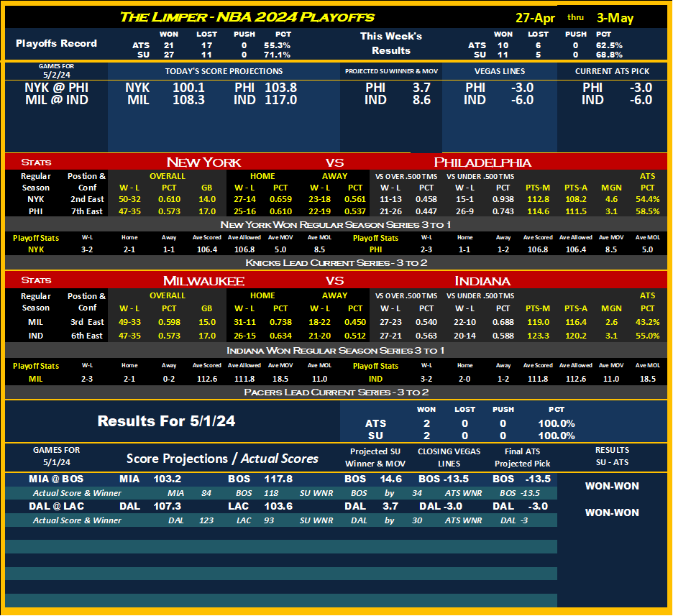Click "Indiana Won Regular Season Series" line
The width and height of the screenshot is (673, 616).
coord(336,351)
